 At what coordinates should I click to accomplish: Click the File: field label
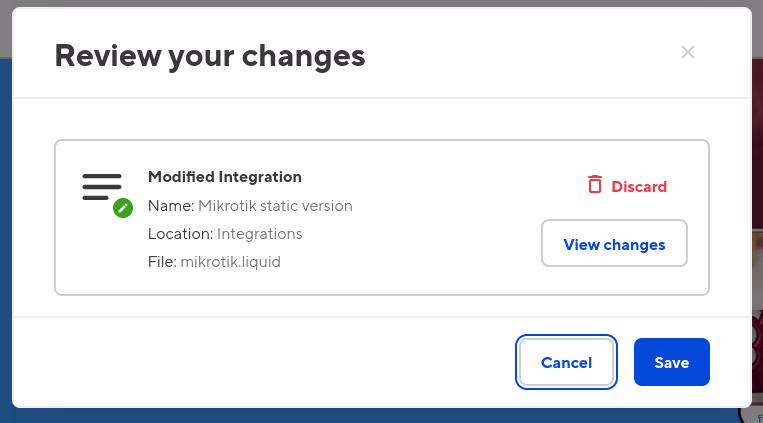pyautogui.click(x=161, y=262)
